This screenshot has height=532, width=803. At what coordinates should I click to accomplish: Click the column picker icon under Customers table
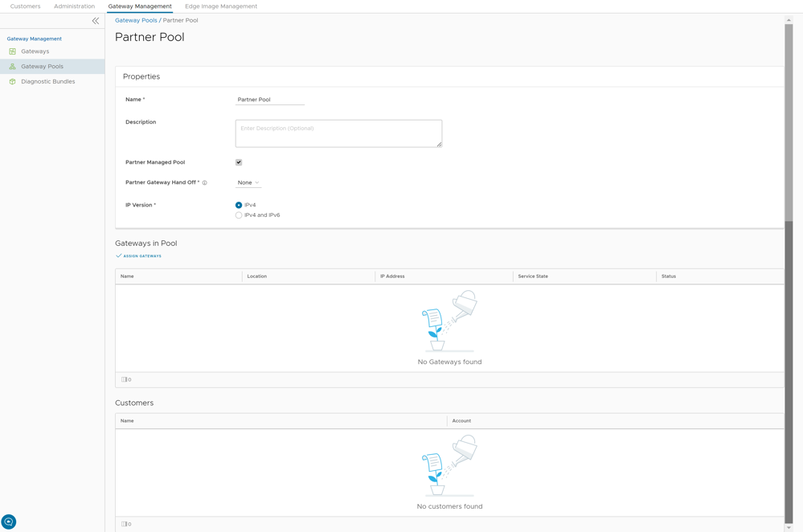124,524
